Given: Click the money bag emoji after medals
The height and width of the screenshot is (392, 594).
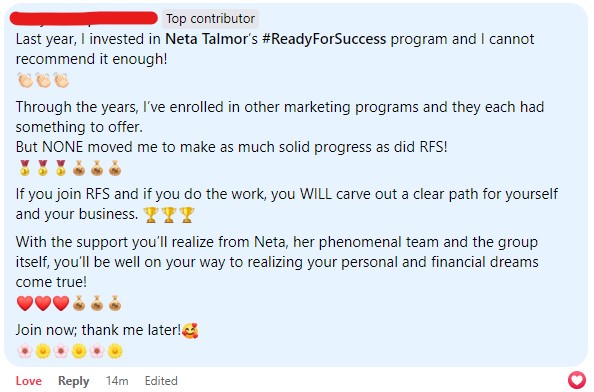Looking at the screenshot, I should (79, 168).
